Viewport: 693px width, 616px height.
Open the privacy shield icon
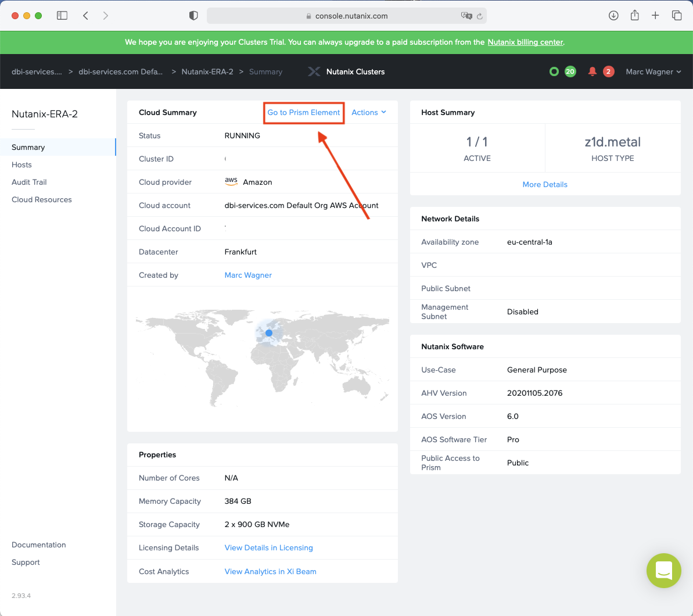point(193,16)
